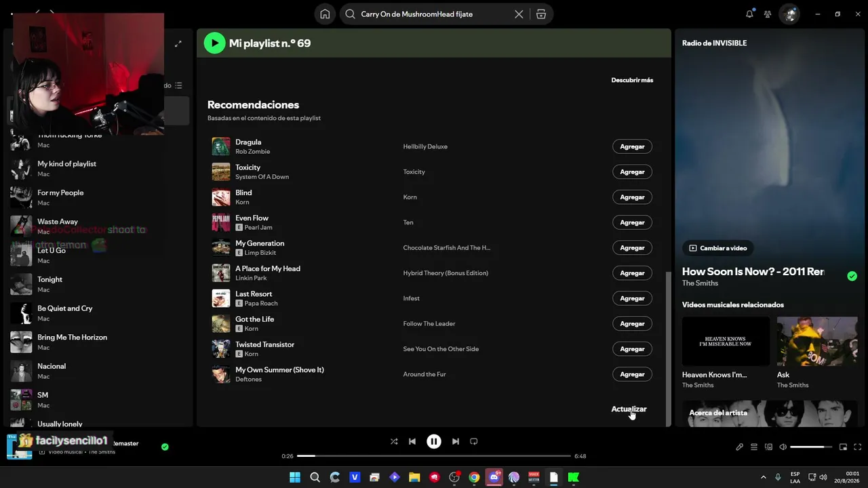
Task: Add Twisted Transistor with its Agregar button
Action: [632, 349]
